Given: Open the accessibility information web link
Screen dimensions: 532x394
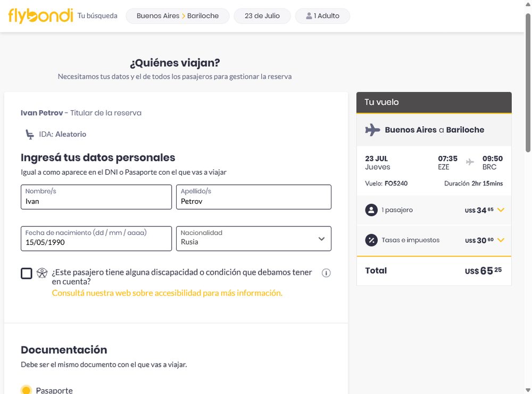Looking at the screenshot, I should pyautogui.click(x=167, y=293).
